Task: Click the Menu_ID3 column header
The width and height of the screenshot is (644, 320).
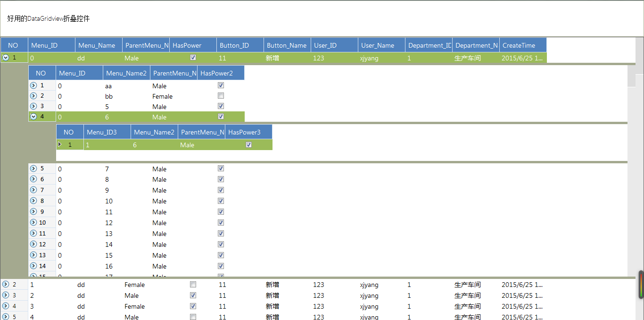Action: (x=107, y=132)
